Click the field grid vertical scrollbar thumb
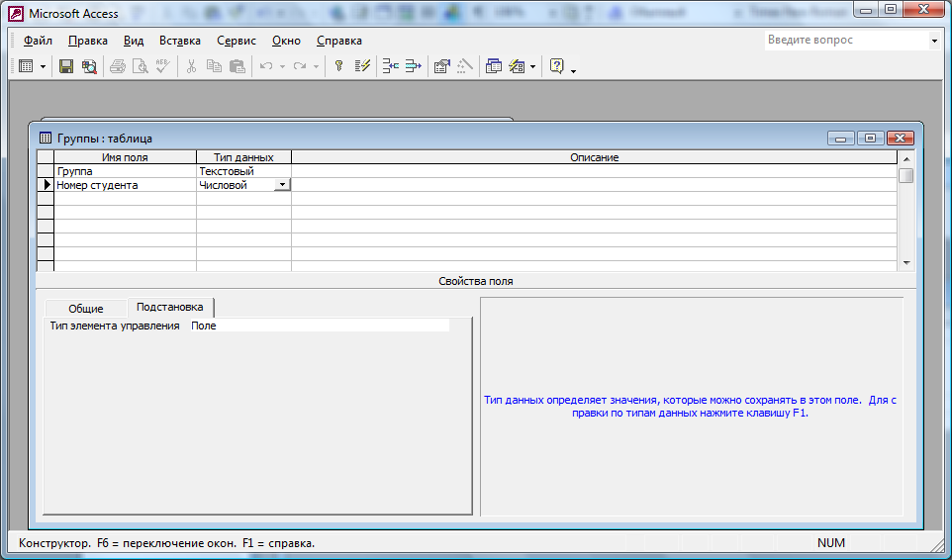 pyautogui.click(x=906, y=175)
